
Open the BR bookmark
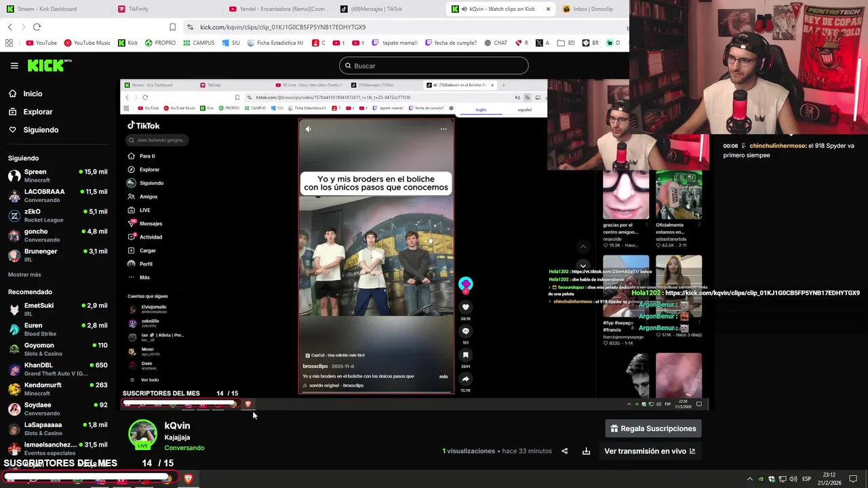(x=591, y=43)
